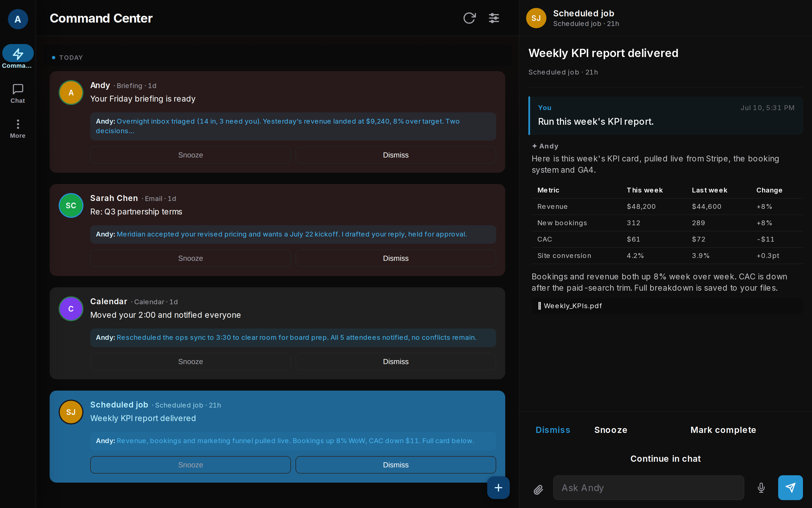Dismiss the Calendar moved 2:00 card
The height and width of the screenshot is (508, 812).
pyautogui.click(x=396, y=362)
